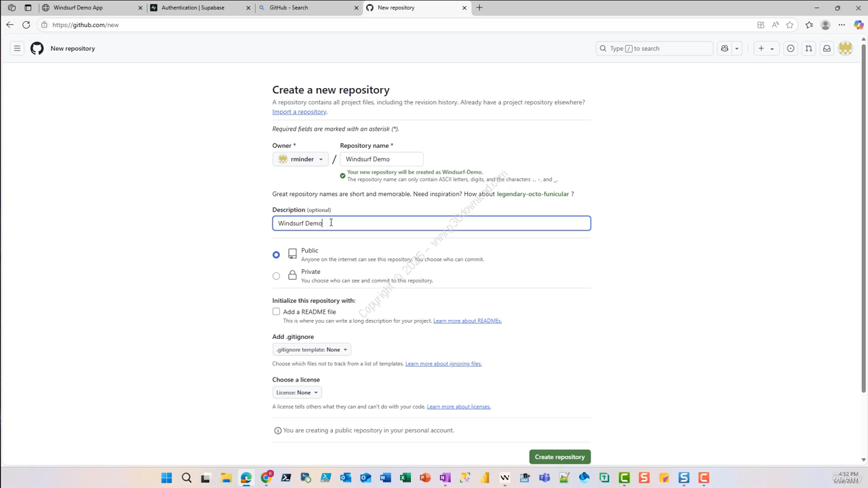This screenshot has width=868, height=488.
Task: Open OneNote from the taskbar
Action: 445,478
